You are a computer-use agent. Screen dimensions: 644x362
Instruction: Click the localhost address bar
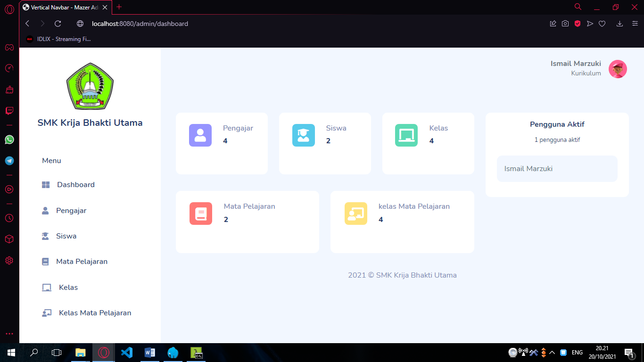click(x=140, y=24)
